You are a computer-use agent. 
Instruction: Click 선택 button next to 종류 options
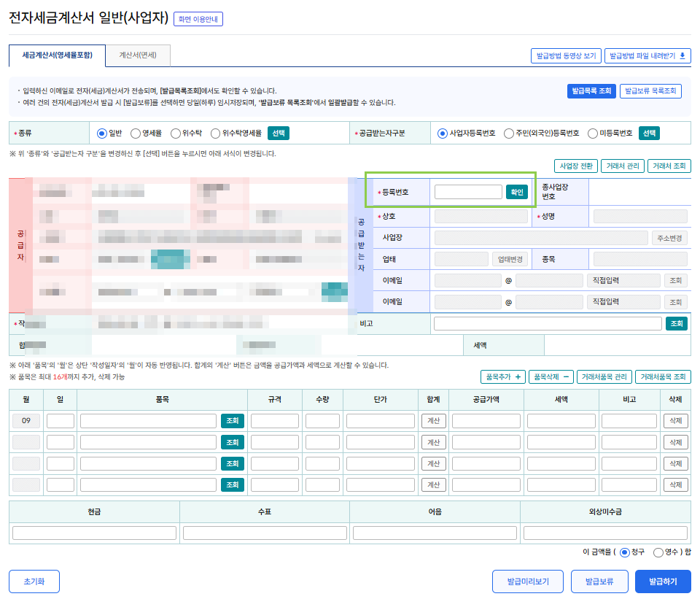(x=279, y=133)
